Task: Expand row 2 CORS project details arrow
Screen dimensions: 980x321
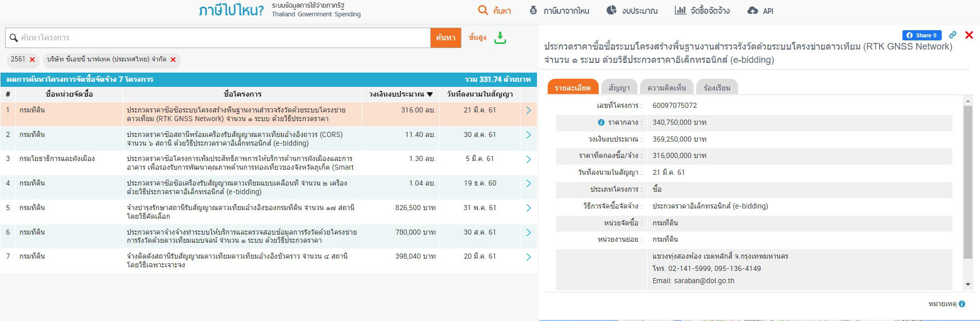Action: pyautogui.click(x=528, y=135)
